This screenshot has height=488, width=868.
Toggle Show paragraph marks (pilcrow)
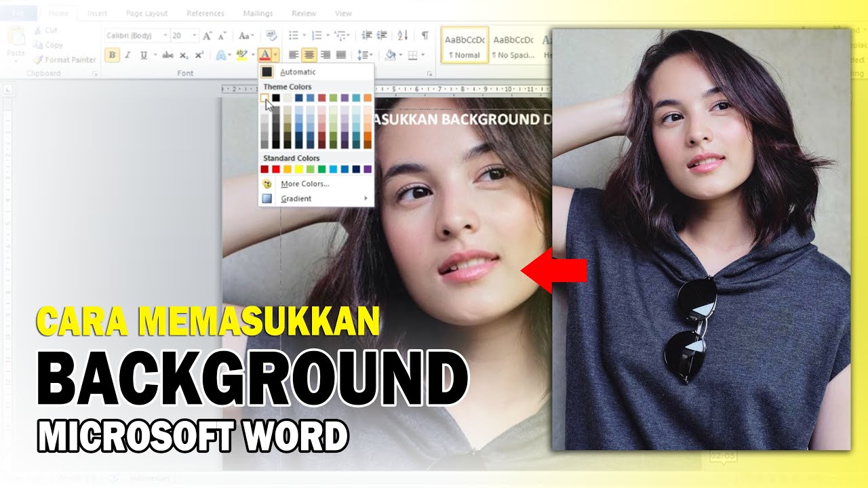click(x=425, y=35)
